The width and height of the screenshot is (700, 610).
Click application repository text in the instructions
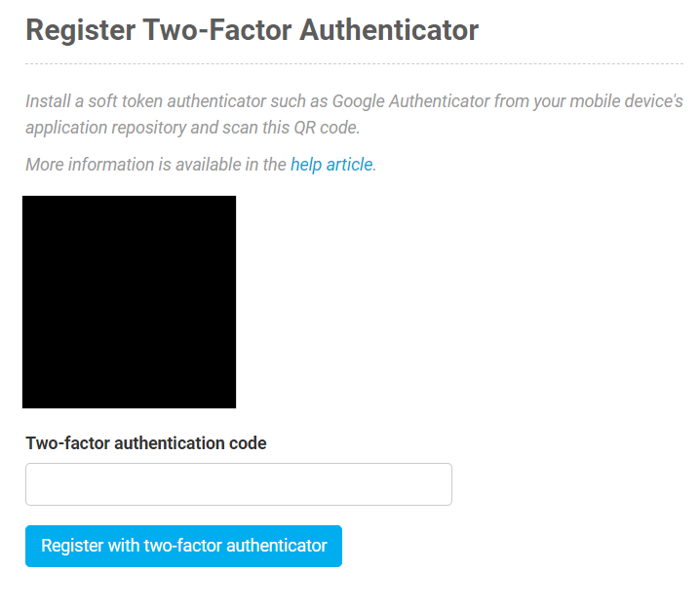click(x=106, y=128)
